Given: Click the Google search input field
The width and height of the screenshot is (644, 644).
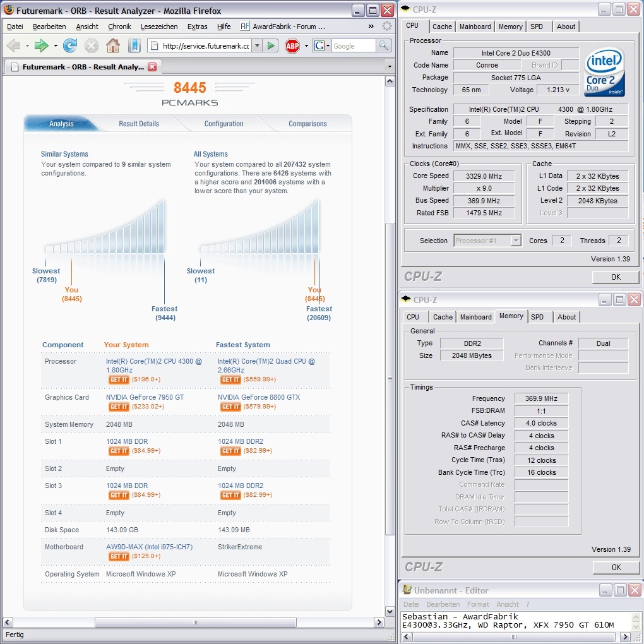Looking at the screenshot, I should point(354,45).
